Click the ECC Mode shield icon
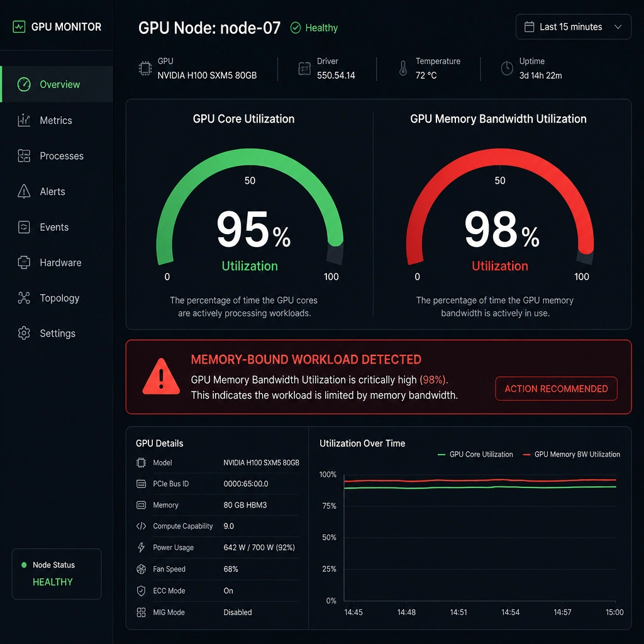Screen dimensions: 644x644 pyautogui.click(x=141, y=591)
